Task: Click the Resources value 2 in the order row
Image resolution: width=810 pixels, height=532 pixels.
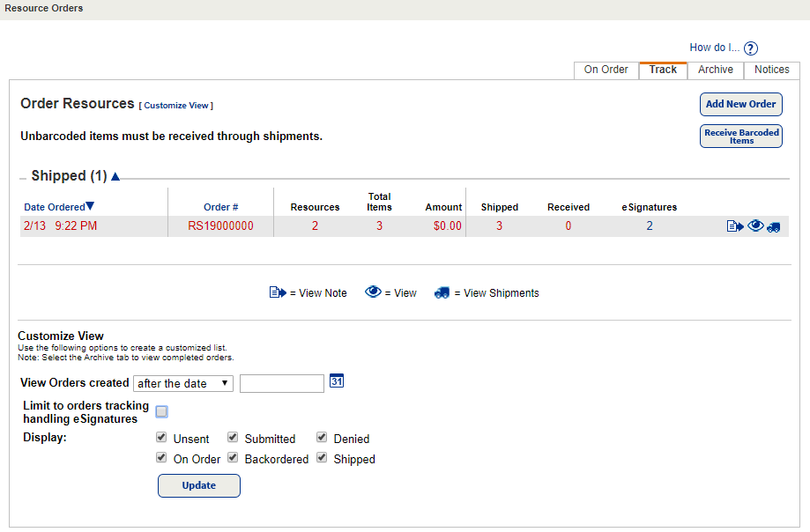Action: (315, 226)
